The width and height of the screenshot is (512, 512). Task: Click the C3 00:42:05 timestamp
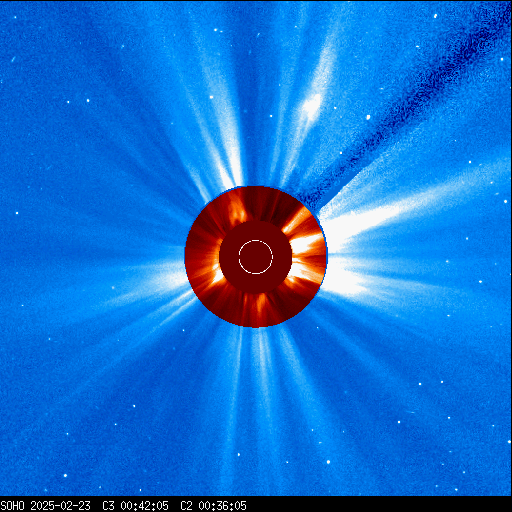click(x=135, y=505)
